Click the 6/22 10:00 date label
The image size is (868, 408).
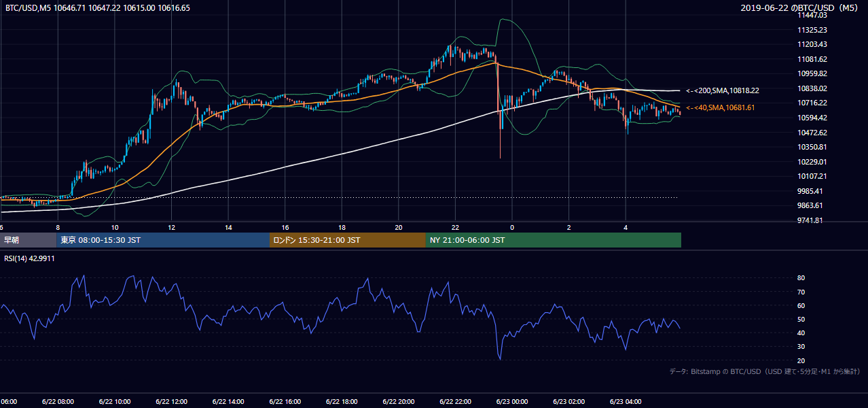click(x=115, y=402)
